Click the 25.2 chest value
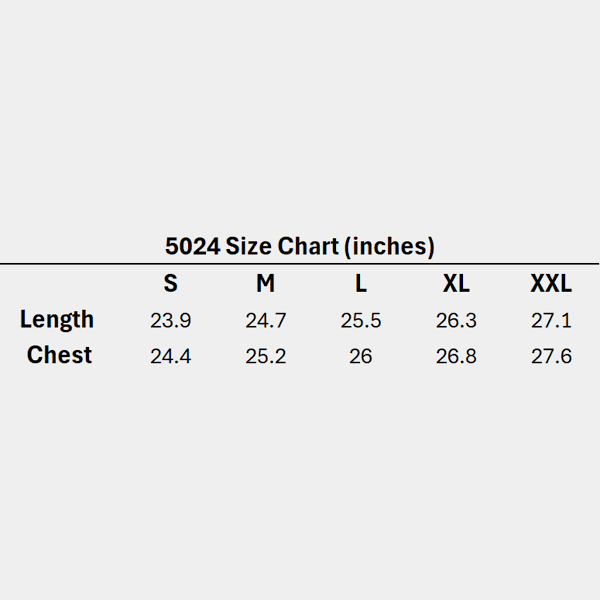Screen dimensions: 600x600 (x=266, y=356)
